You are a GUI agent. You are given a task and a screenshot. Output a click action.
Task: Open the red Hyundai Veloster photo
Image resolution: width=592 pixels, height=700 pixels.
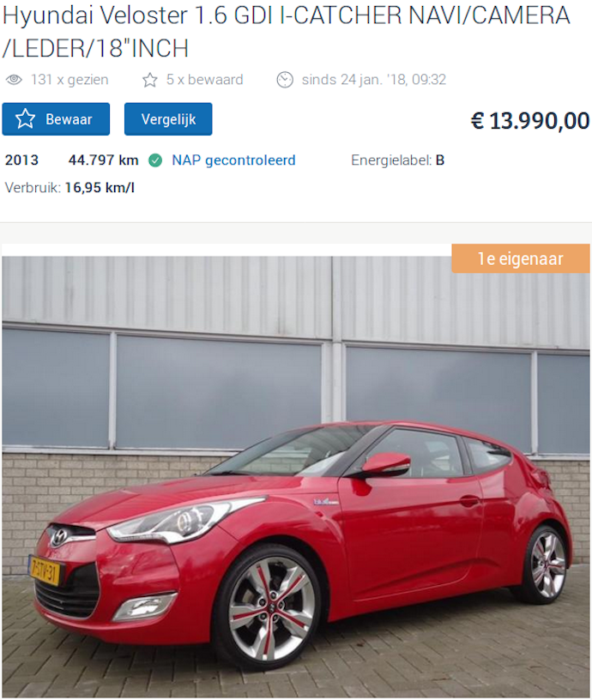click(x=296, y=477)
